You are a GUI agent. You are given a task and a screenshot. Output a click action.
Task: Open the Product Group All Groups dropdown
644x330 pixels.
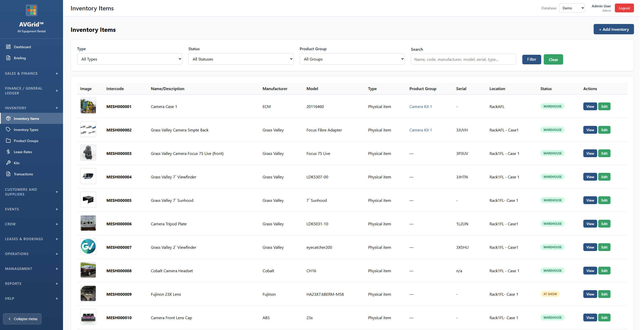(x=352, y=59)
